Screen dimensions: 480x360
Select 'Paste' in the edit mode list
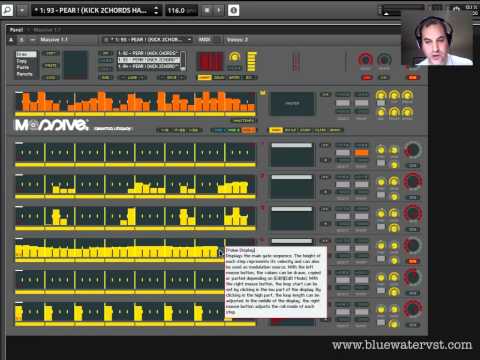[23, 67]
